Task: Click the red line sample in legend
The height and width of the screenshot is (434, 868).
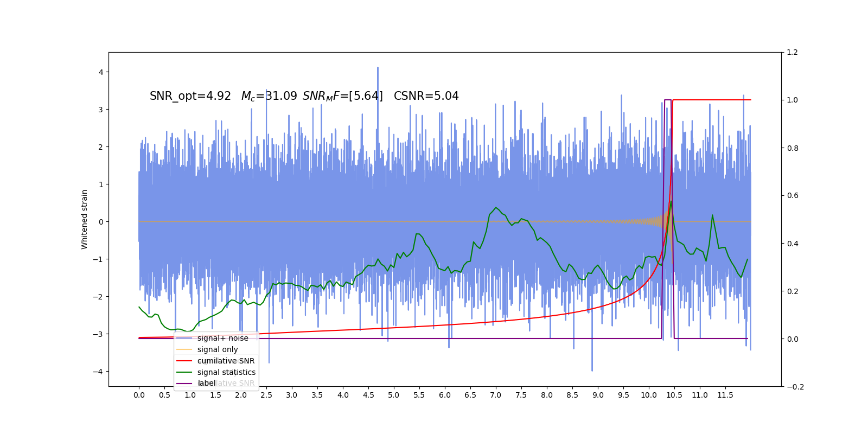Action: (x=184, y=361)
